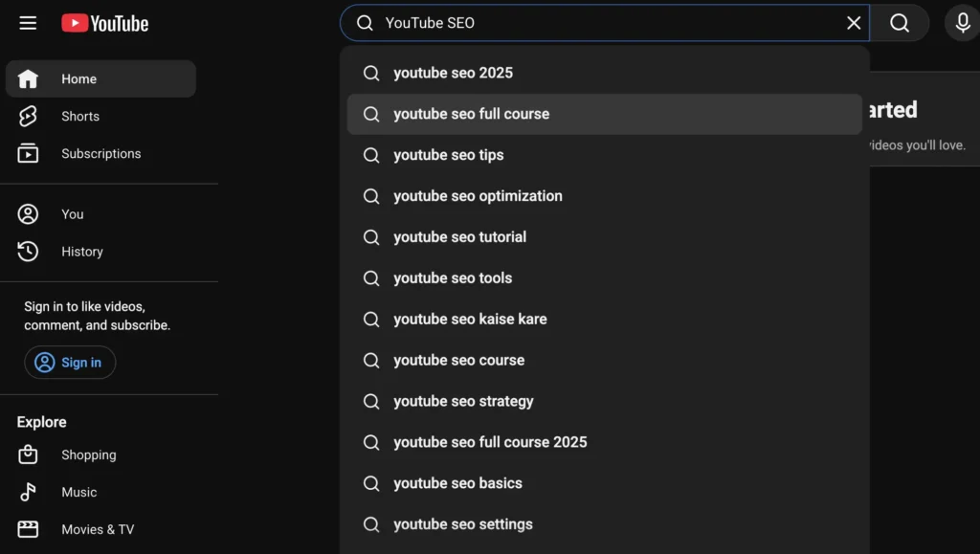Click the search magnifying glass icon
The image size is (980, 554).
coord(899,22)
